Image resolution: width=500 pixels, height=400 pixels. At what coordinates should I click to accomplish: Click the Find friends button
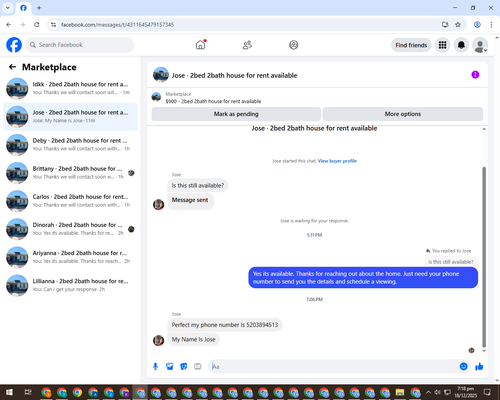coord(411,45)
